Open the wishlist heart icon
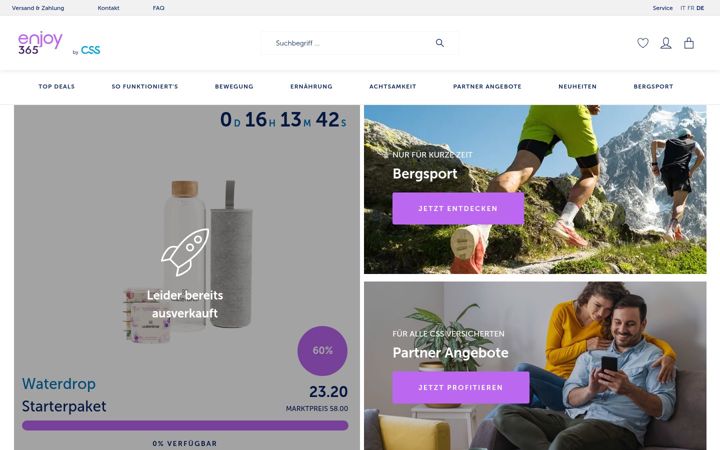The image size is (720, 450). point(643,43)
